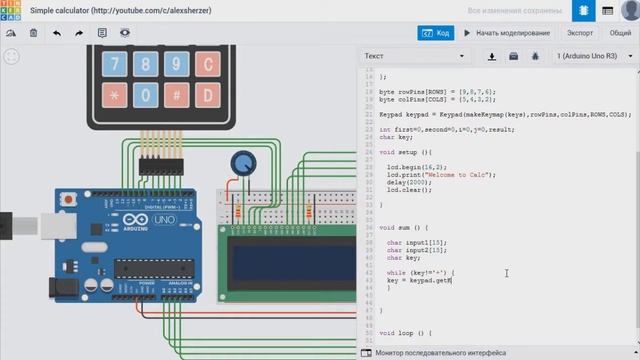
Task: Open the serial monitor panel icon
Action: click(366, 353)
